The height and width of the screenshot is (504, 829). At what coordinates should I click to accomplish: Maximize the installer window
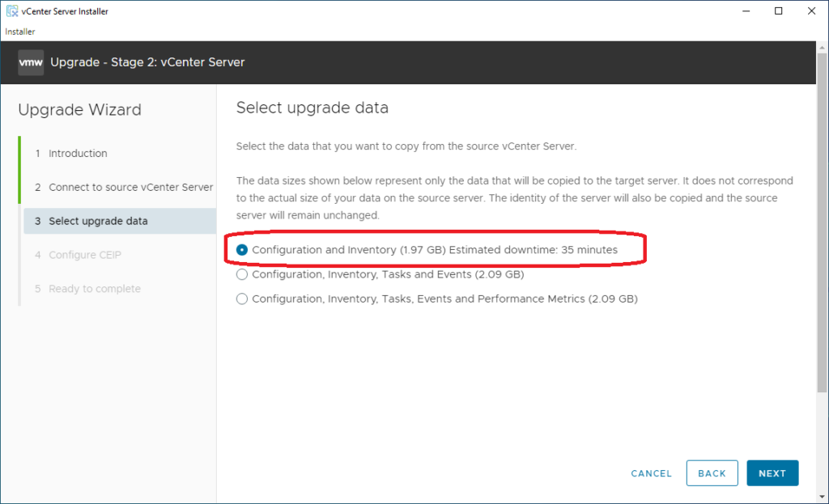(x=778, y=11)
